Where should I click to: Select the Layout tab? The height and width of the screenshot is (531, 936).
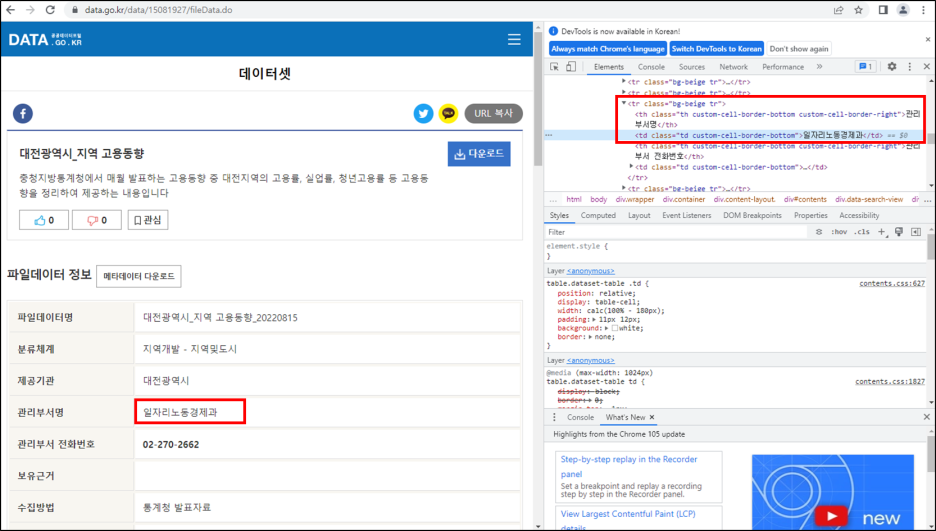point(639,215)
